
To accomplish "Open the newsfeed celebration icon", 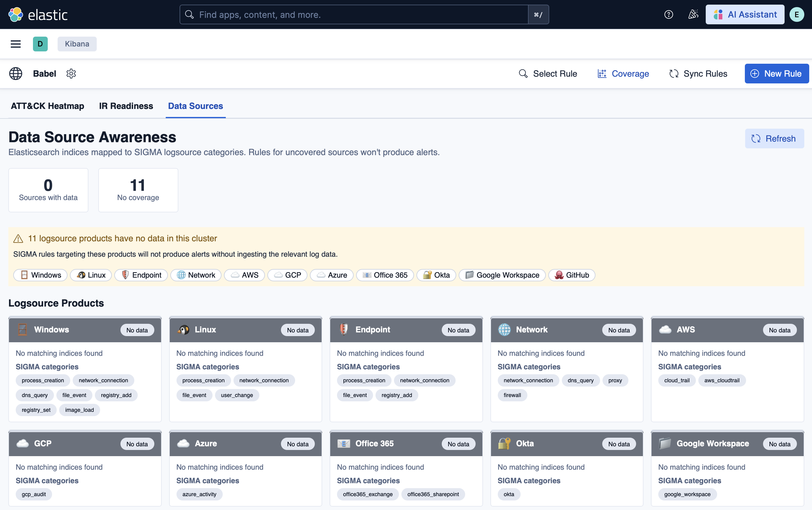I will click(693, 14).
